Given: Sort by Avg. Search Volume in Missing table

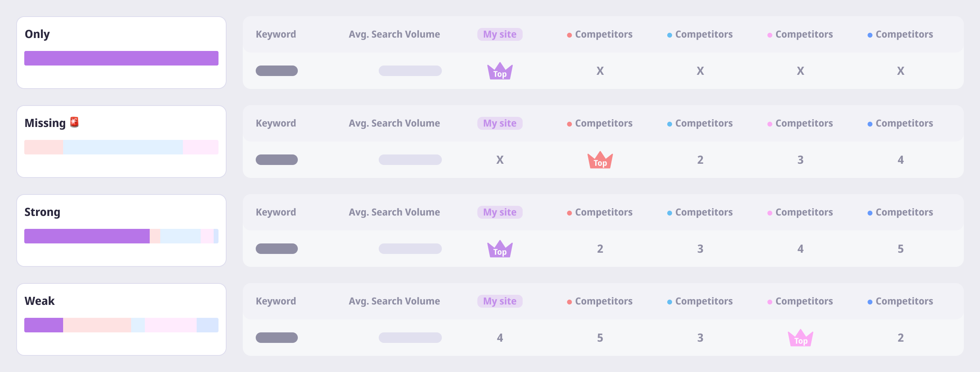Looking at the screenshot, I should click(394, 123).
